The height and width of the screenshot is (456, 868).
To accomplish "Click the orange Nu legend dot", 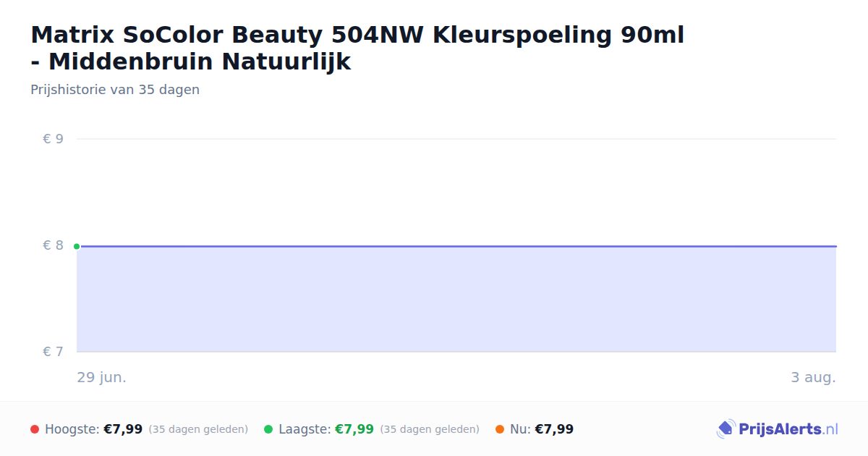I will 500,429.
